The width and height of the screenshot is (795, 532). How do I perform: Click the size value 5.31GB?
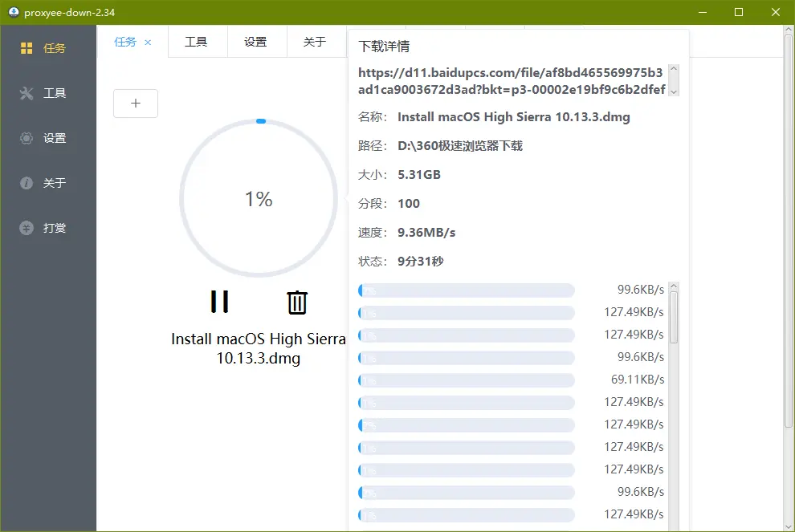point(419,175)
